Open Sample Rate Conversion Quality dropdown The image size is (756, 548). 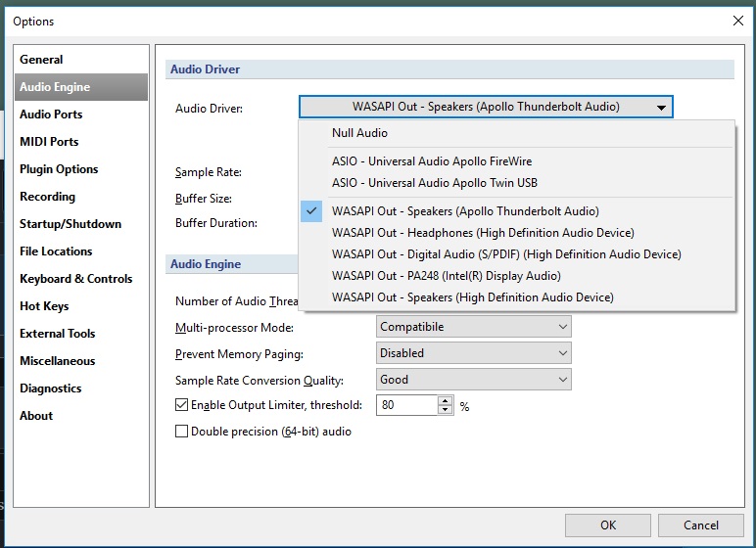point(473,380)
